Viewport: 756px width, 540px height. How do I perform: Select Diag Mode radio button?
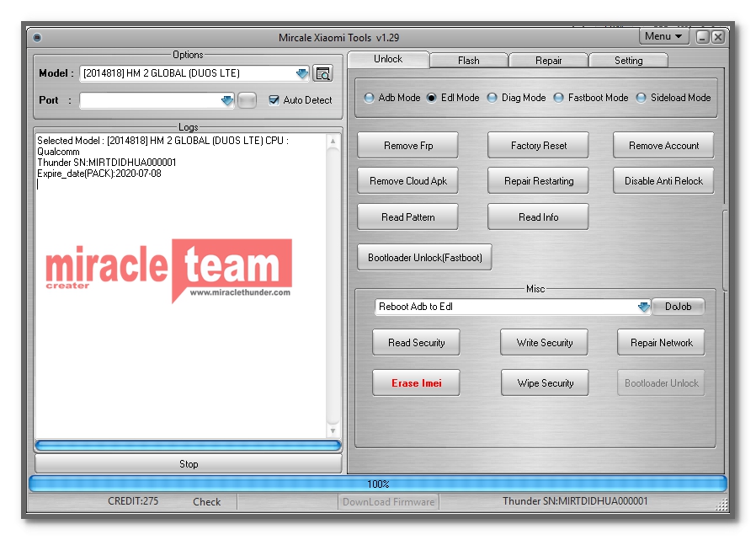tap(492, 98)
